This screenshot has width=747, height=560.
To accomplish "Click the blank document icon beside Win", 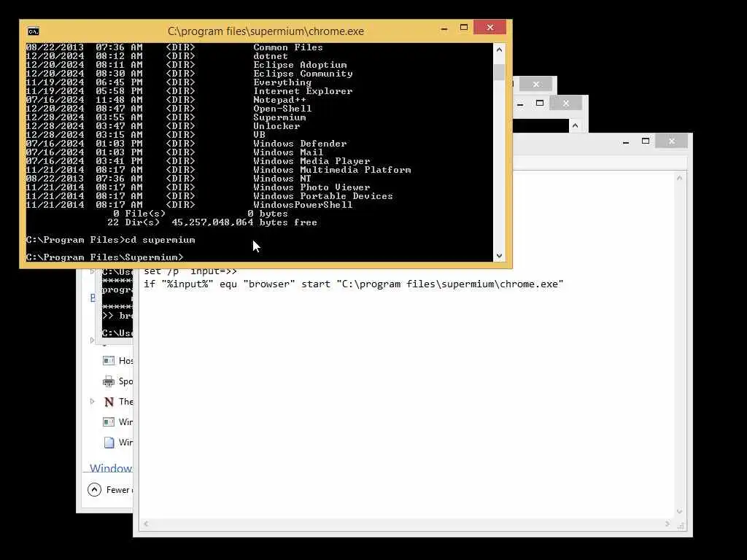I will [109, 443].
